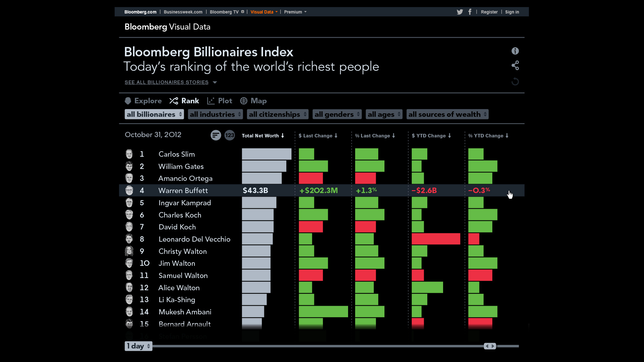
Task: Click Christy Walton's portrait icon
Action: 129,251
